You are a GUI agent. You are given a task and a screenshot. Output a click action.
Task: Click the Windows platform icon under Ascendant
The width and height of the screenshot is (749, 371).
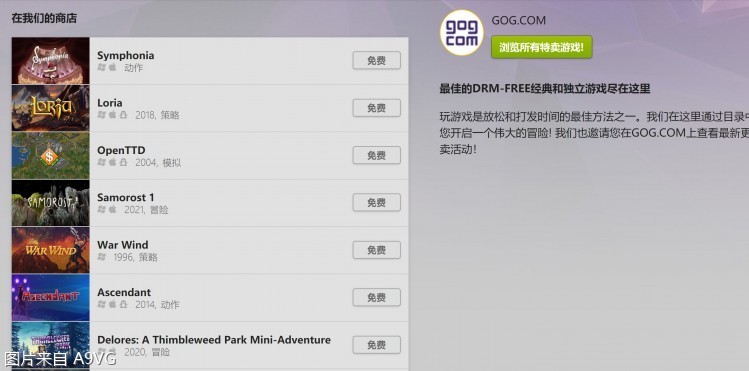pyautogui.click(x=101, y=304)
